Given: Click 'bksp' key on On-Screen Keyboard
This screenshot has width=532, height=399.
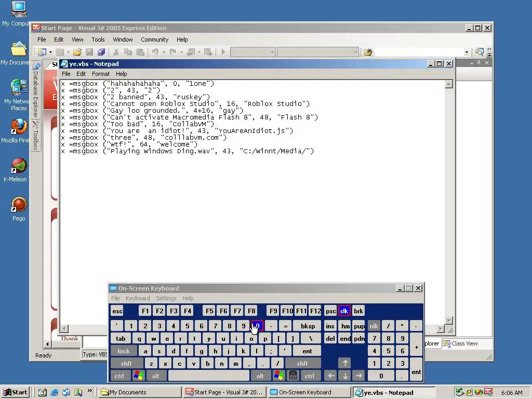Looking at the screenshot, I should (x=308, y=326).
